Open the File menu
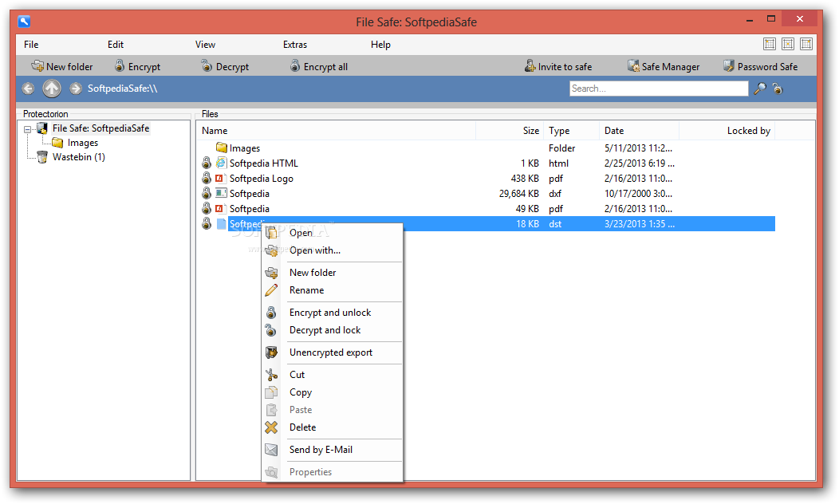The height and width of the screenshot is (504, 839). (31, 45)
